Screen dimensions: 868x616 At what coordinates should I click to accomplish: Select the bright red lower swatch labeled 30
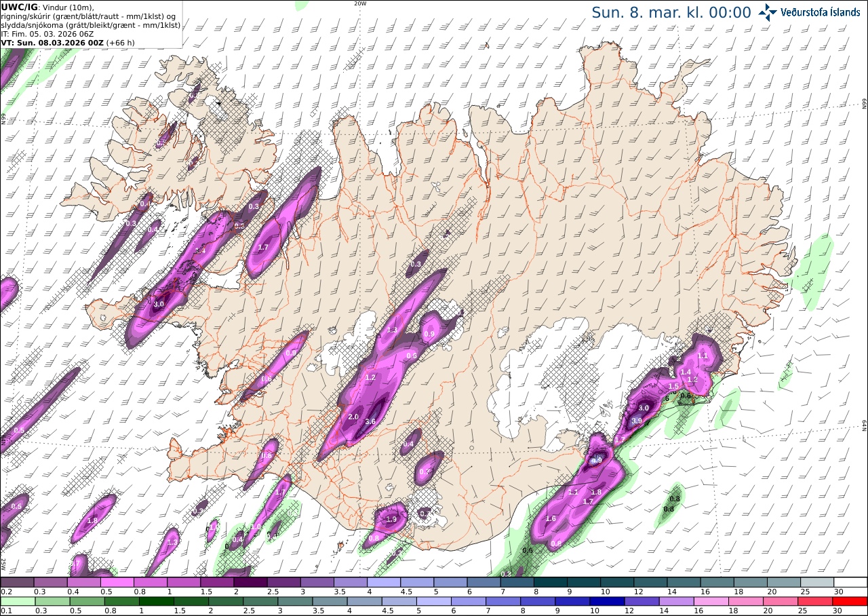[851, 601]
